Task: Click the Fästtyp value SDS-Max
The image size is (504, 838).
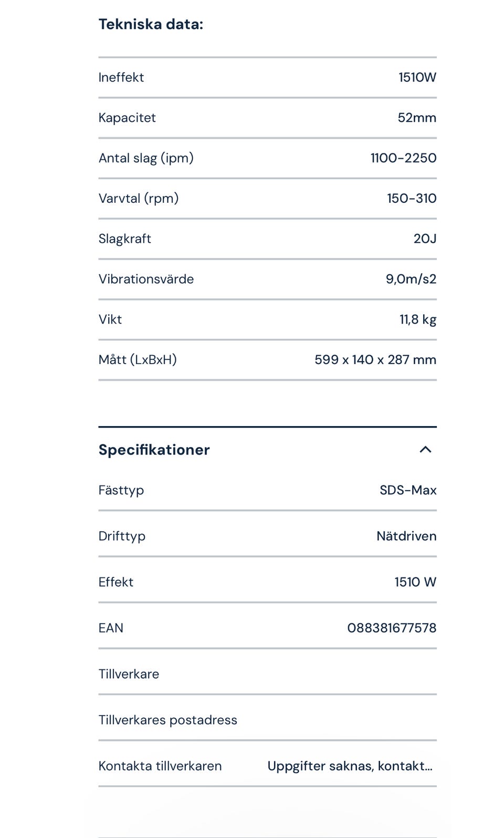Action: coord(408,490)
